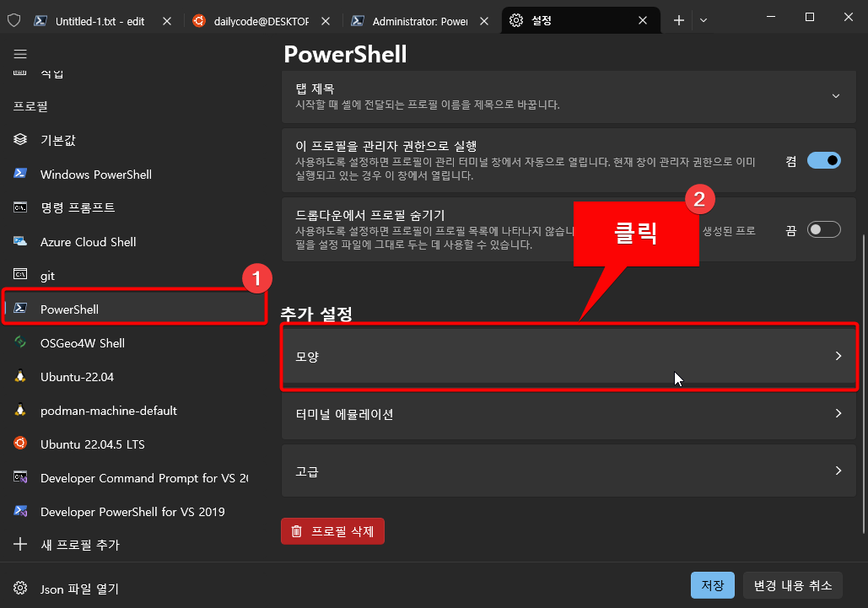Image resolution: width=868 pixels, height=608 pixels.
Task: Open the 모양 appearance settings
Action: pyautogui.click(x=569, y=356)
